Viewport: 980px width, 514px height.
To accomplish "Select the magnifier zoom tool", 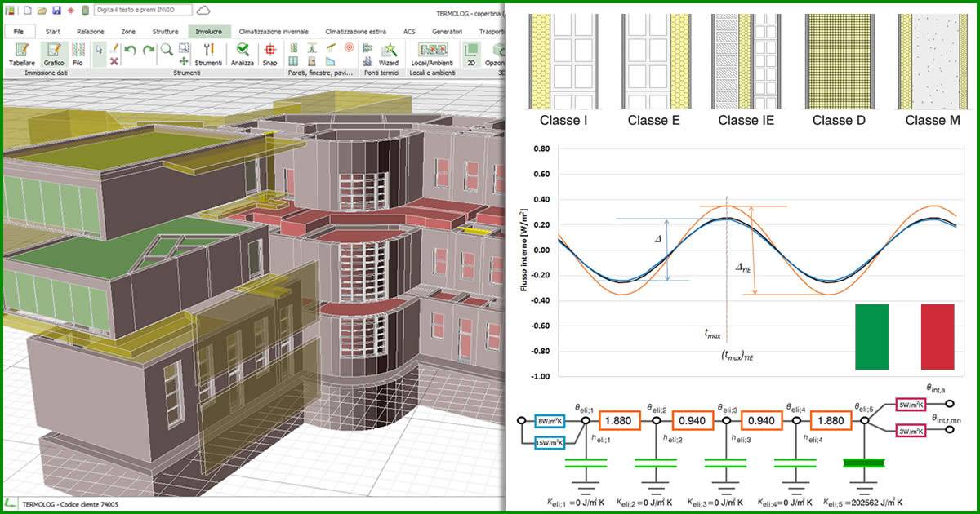I will click(x=167, y=49).
